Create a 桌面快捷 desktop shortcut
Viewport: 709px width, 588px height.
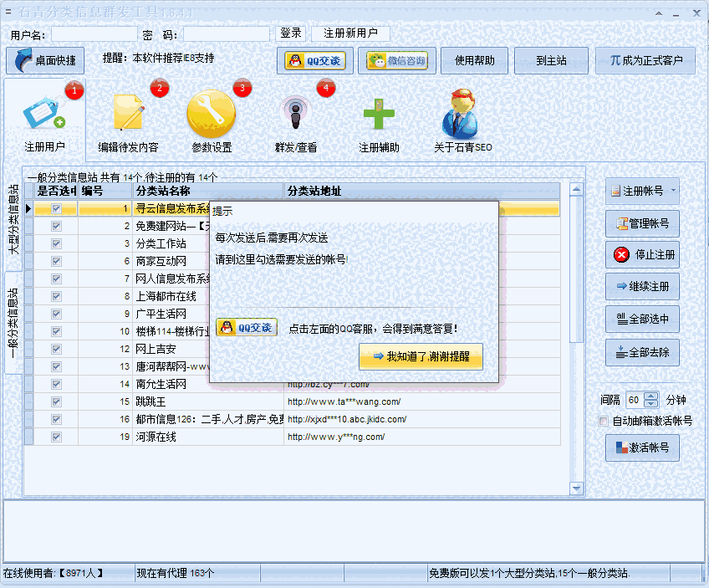46,60
